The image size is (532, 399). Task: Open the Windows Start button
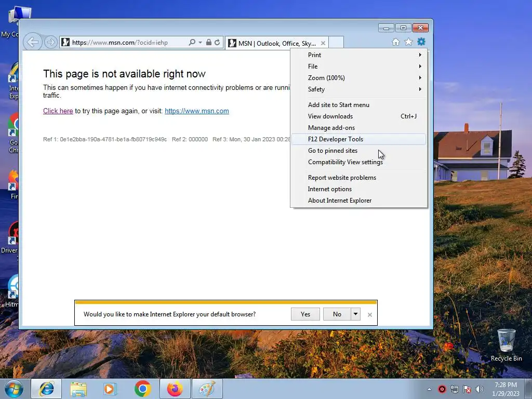pos(14,389)
